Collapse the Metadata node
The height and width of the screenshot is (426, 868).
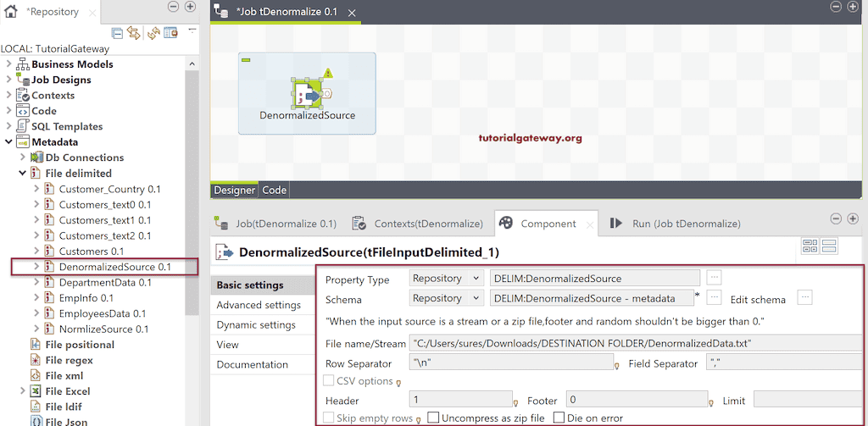pos(8,141)
